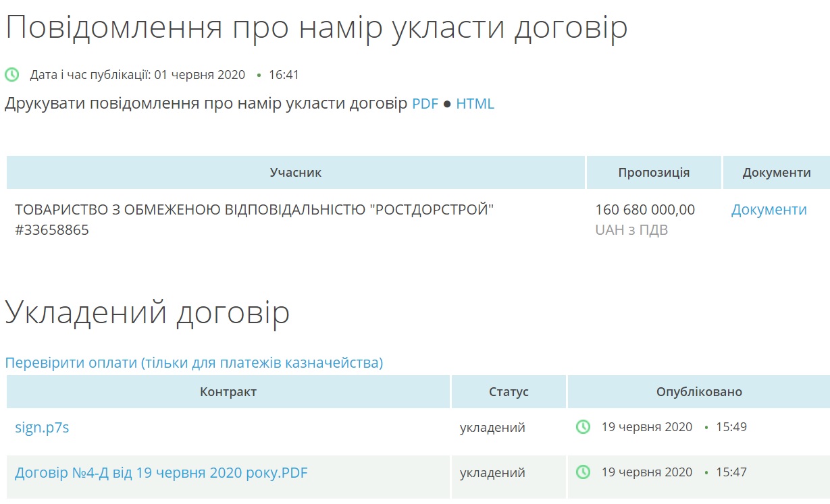This screenshot has height=504, width=830.
Task: Click the Статус column header
Action: click(x=509, y=392)
